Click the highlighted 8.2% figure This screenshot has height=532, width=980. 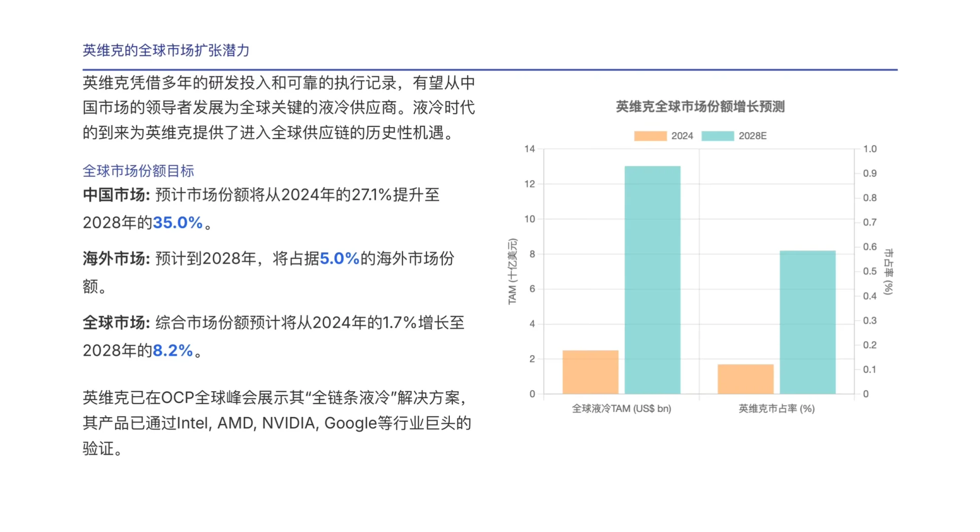pos(172,351)
